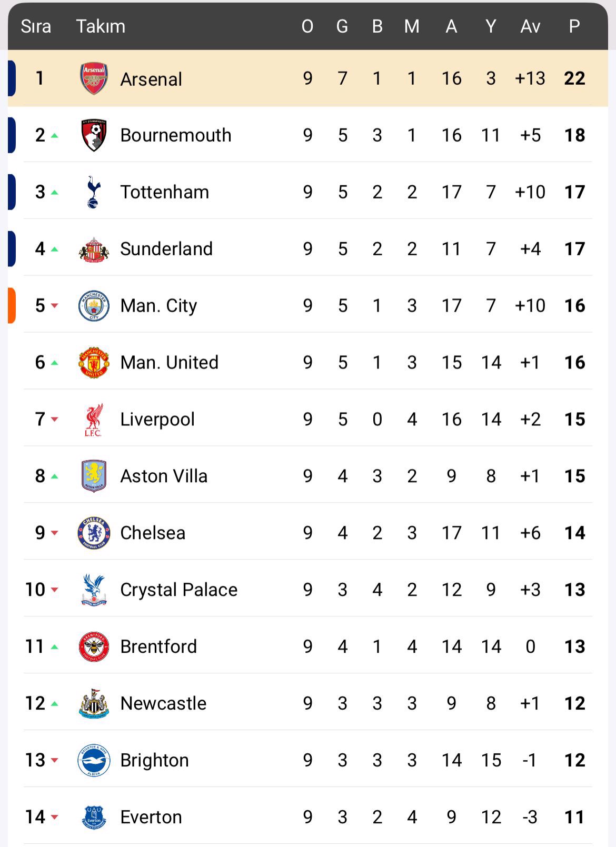Open the Newcastle team link

pos(163,704)
